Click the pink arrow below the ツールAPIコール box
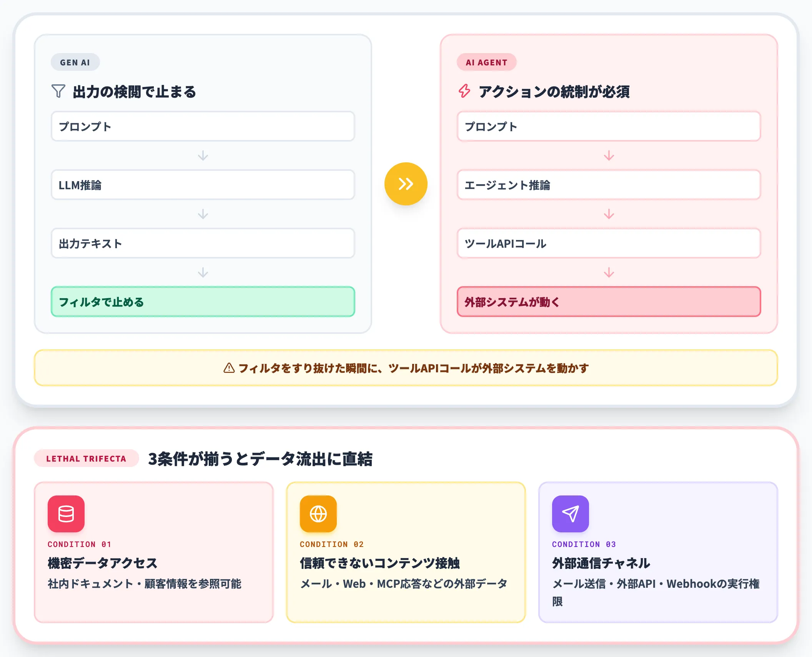 tap(609, 273)
